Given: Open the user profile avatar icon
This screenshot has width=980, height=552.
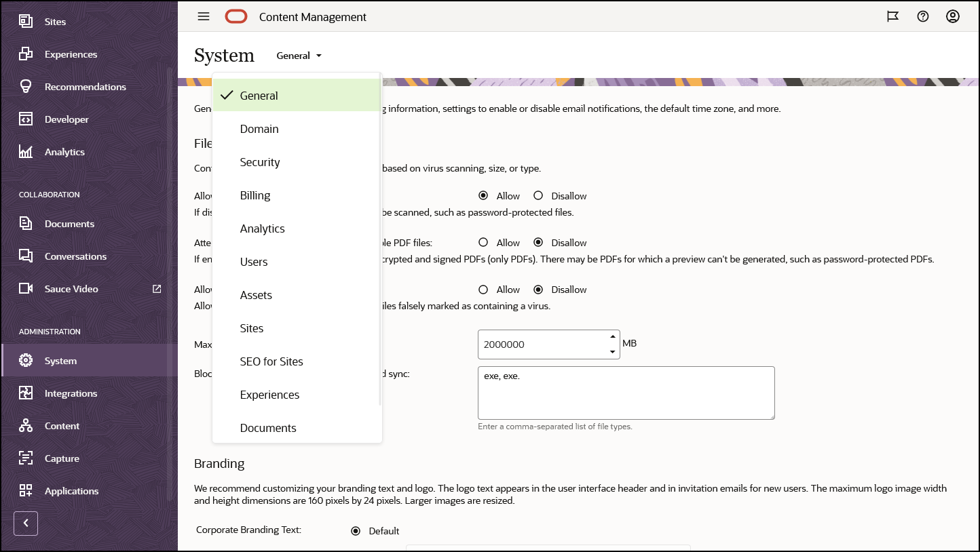Looking at the screenshot, I should tap(953, 17).
